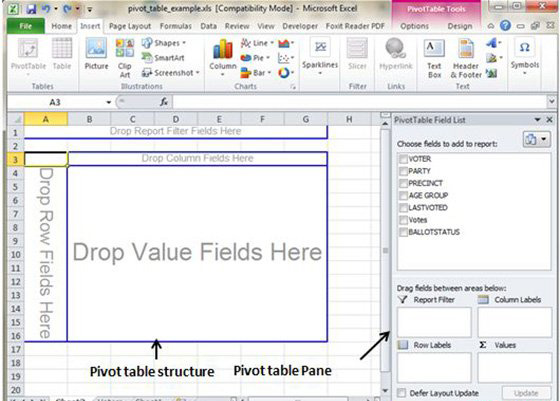Switch to the Home tab
The height and width of the screenshot is (401, 560).
[61, 26]
